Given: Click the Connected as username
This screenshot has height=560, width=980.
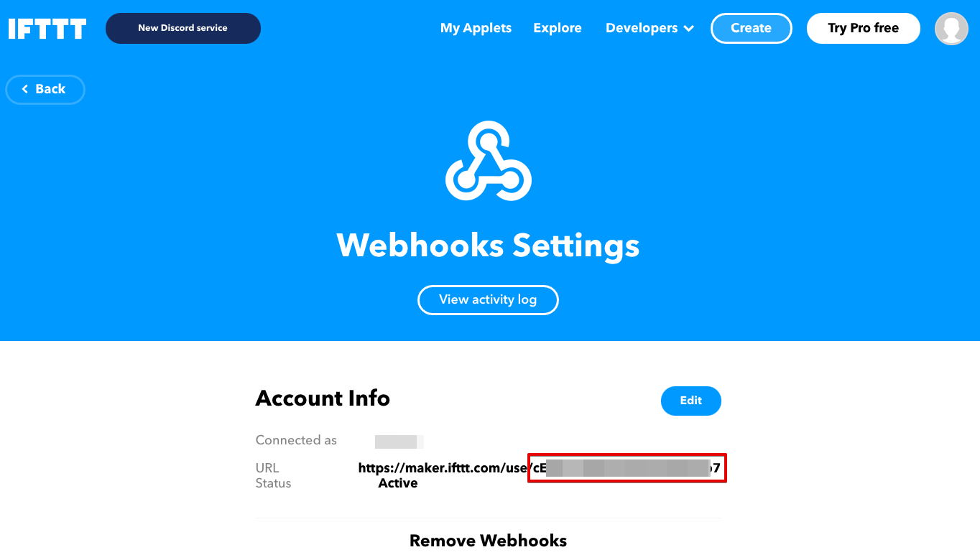Looking at the screenshot, I should [399, 441].
